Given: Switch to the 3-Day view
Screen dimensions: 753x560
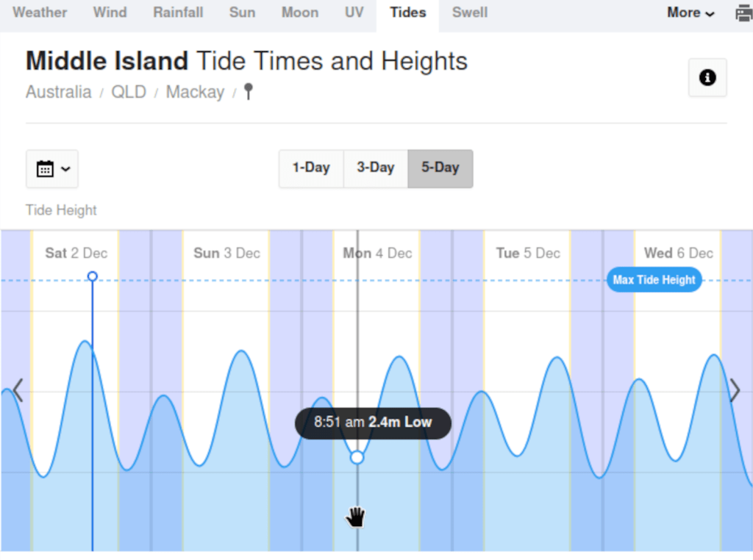Looking at the screenshot, I should click(376, 168).
